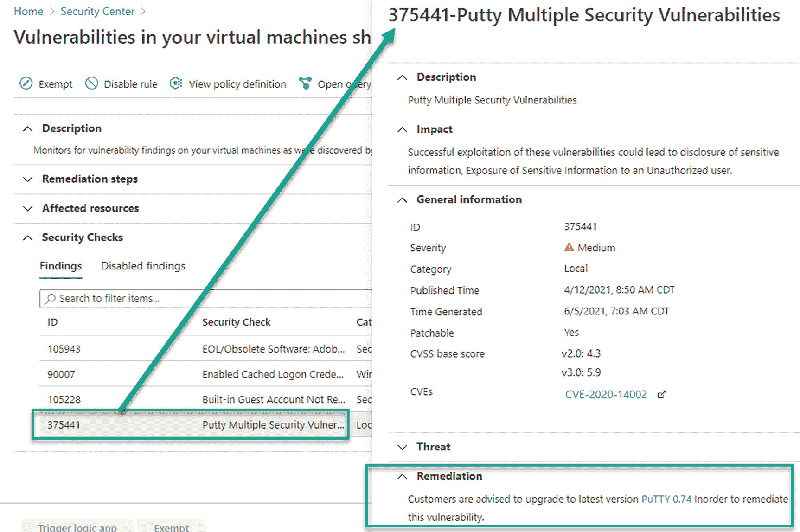
Task: Click the Disable rule toolbar label
Action: (130, 84)
